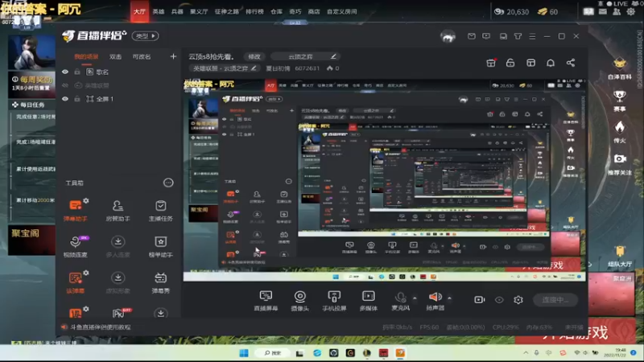Screen dimensions: 644x362
Task: Add a new scene with plus button
Action: pyautogui.click(x=173, y=56)
